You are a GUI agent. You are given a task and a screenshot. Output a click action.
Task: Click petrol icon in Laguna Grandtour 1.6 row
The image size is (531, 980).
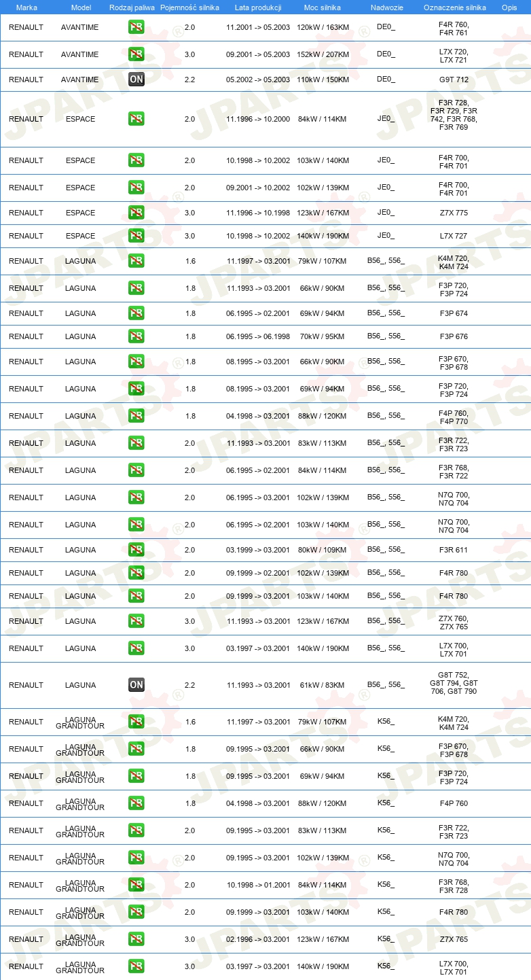point(136,722)
